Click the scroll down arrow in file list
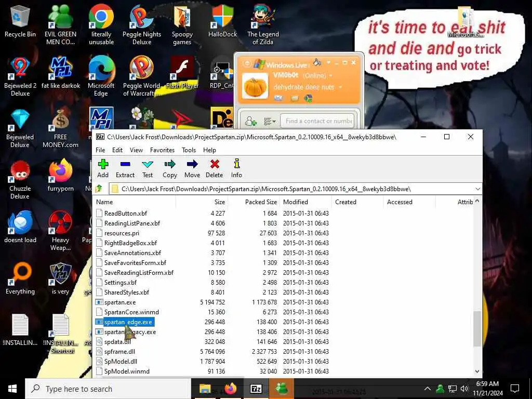532x399 pixels. coord(477,371)
